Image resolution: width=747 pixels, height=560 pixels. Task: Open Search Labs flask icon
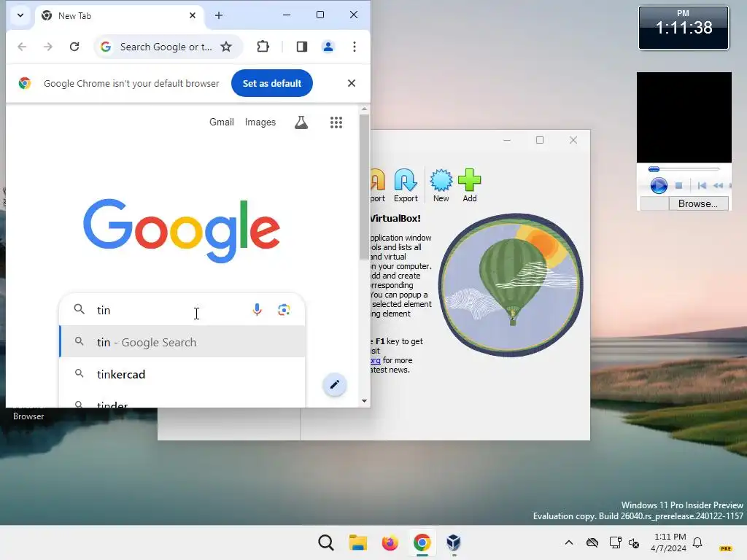click(x=301, y=122)
